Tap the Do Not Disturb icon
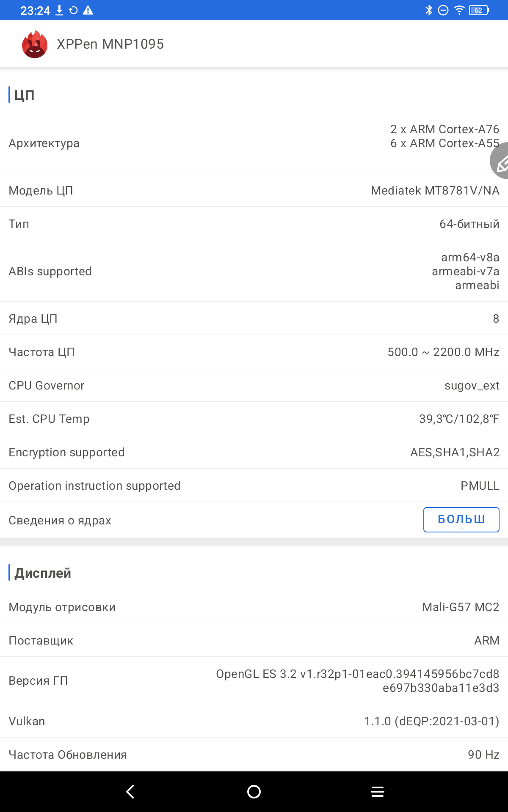 coord(443,10)
